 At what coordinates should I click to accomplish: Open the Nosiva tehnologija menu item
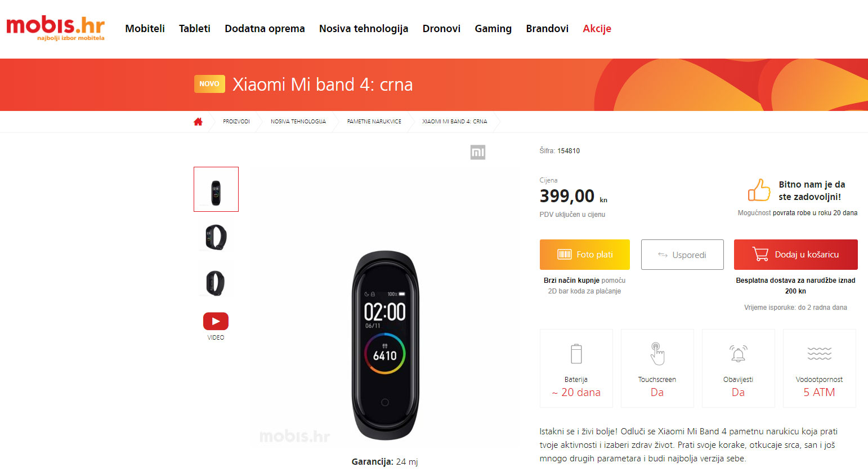[364, 29]
